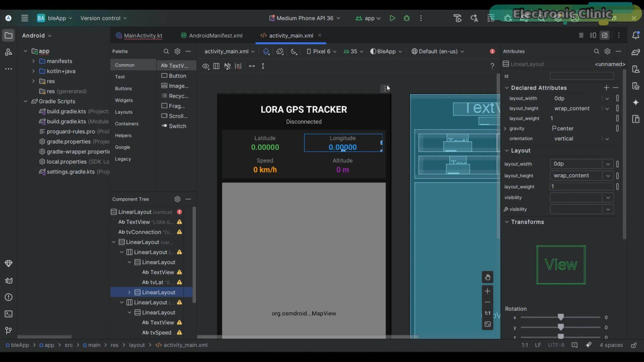Open the API 35 version dropdown
This screenshot has width=644, height=362.
354,51
